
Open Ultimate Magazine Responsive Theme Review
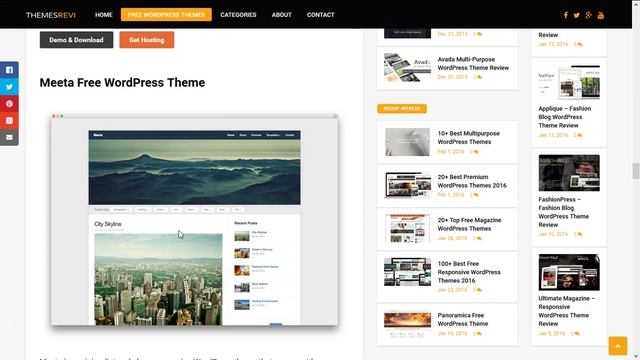coord(566,311)
